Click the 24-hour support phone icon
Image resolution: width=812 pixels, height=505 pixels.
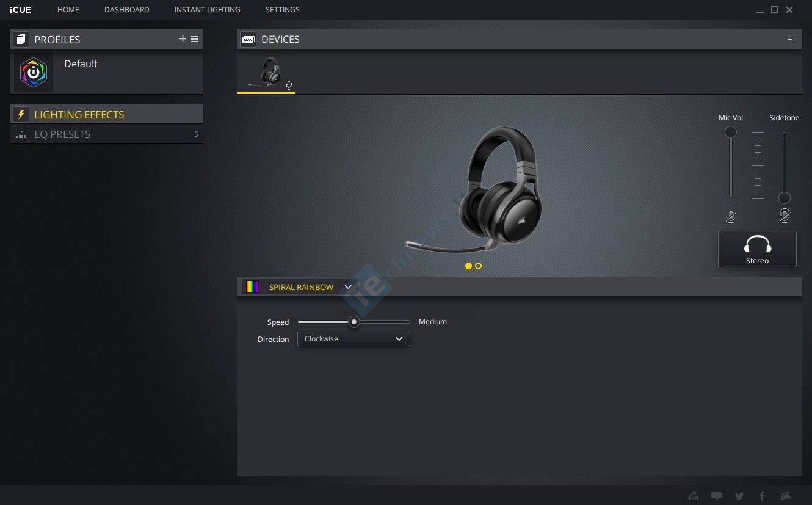[693, 496]
